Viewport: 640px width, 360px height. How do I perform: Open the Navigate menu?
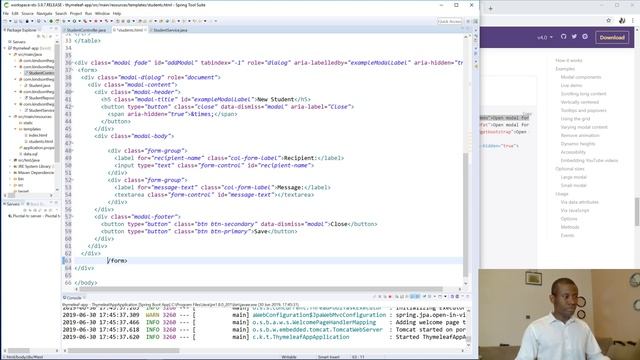click(x=44, y=13)
